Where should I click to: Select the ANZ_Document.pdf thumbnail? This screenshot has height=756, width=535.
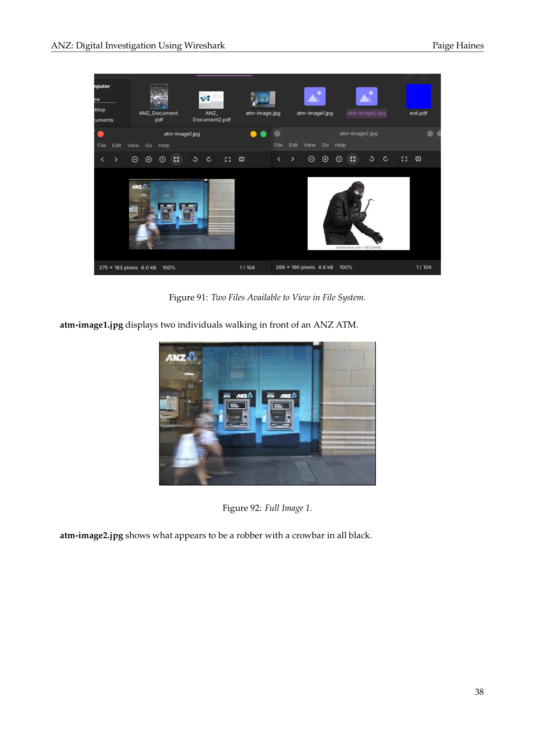click(159, 96)
